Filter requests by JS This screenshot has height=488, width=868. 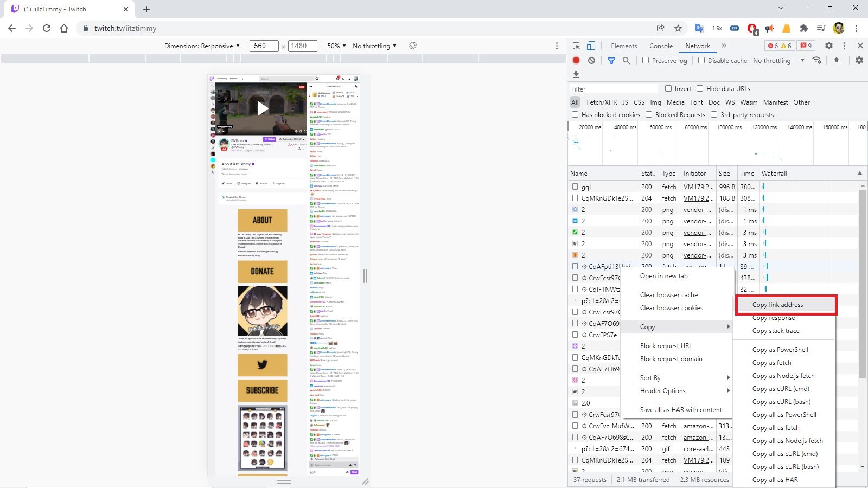(625, 102)
